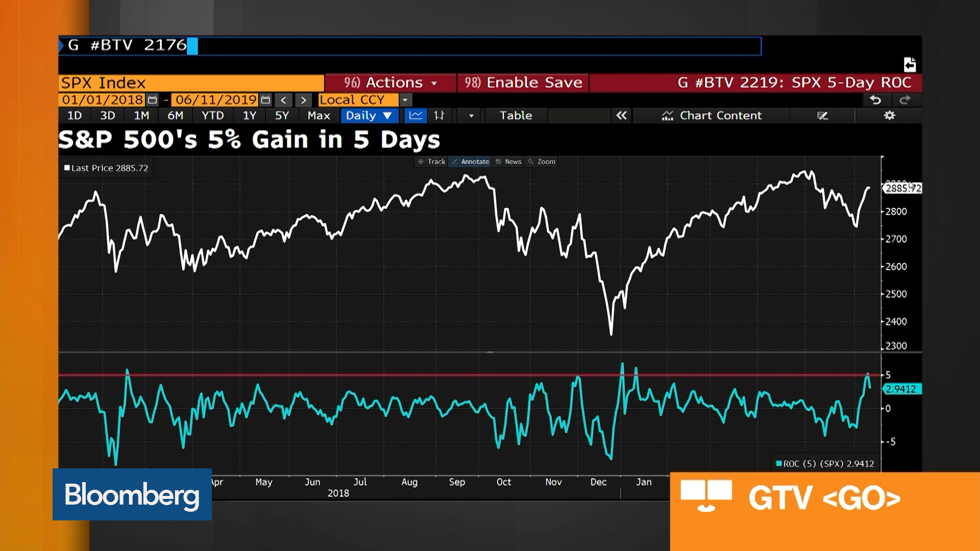Viewport: 980px width, 551px height.
Task: Click the Enable Save button
Action: pyautogui.click(x=523, y=83)
